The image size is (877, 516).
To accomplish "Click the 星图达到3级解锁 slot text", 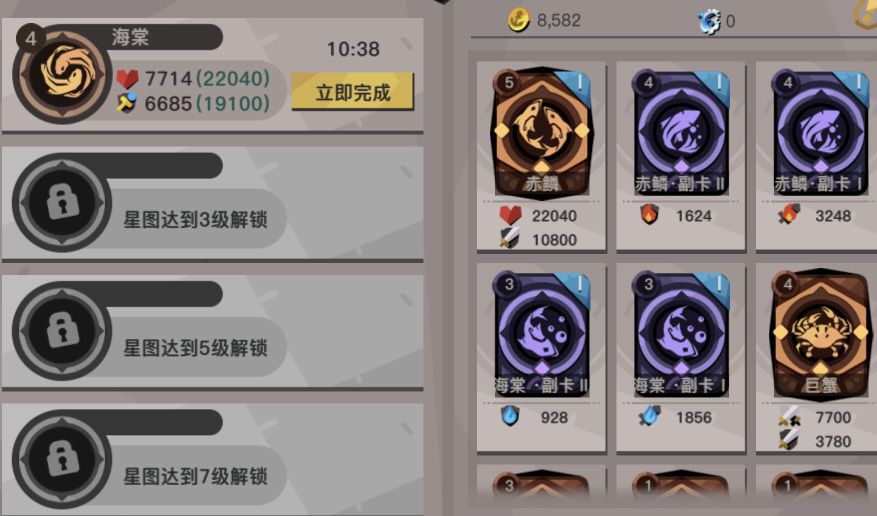I will 195,220.
